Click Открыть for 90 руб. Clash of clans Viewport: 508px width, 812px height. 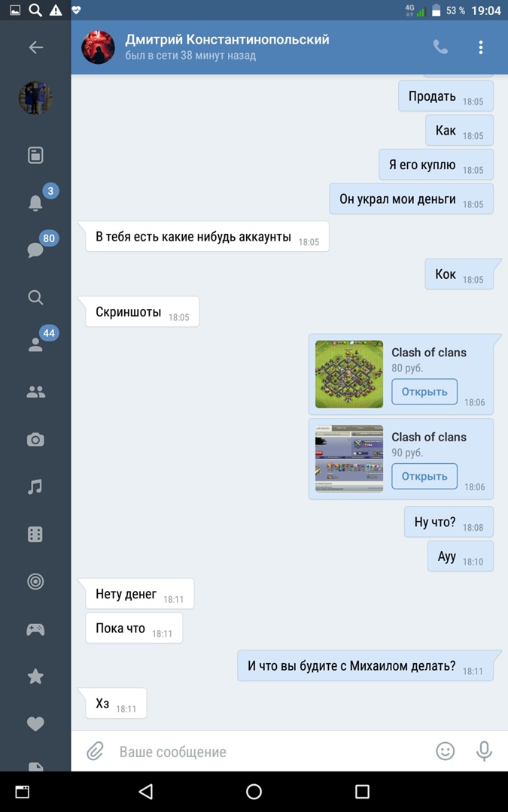[x=424, y=476]
